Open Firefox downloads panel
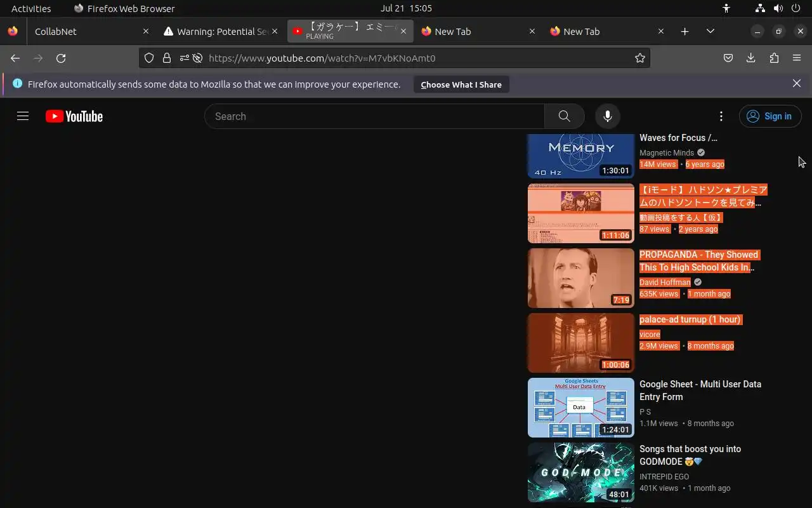 coord(751,58)
